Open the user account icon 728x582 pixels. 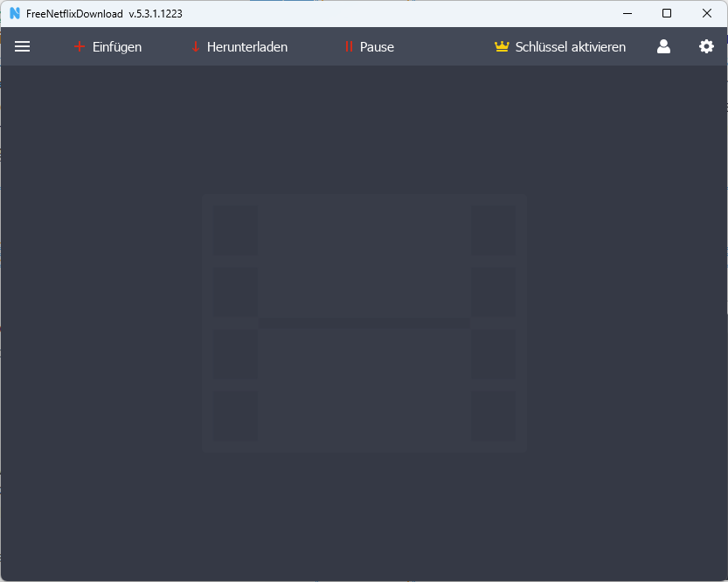[x=663, y=46]
